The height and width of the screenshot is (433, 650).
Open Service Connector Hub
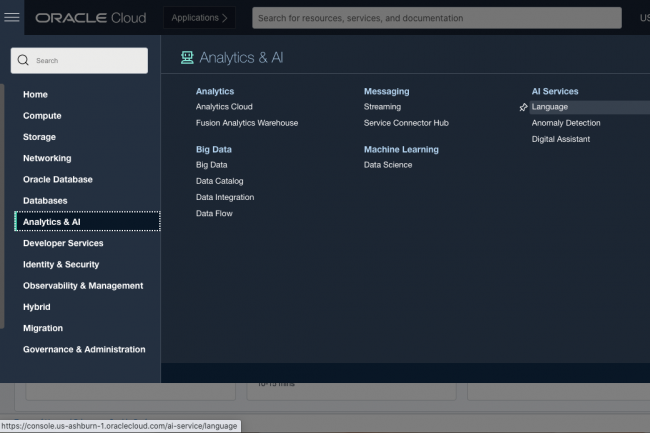tap(406, 123)
